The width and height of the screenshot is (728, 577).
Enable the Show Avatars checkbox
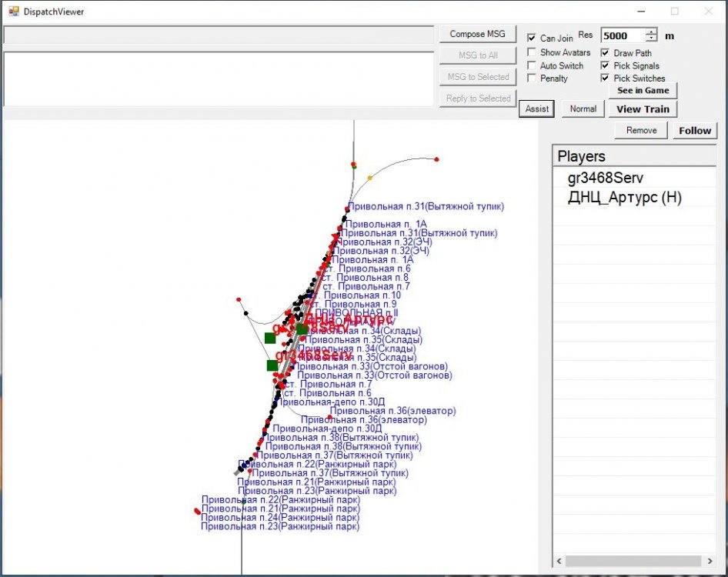[x=532, y=52]
